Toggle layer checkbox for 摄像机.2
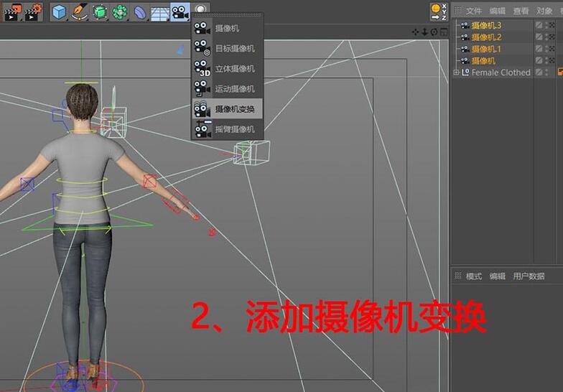The height and width of the screenshot is (392, 563). 539,37
